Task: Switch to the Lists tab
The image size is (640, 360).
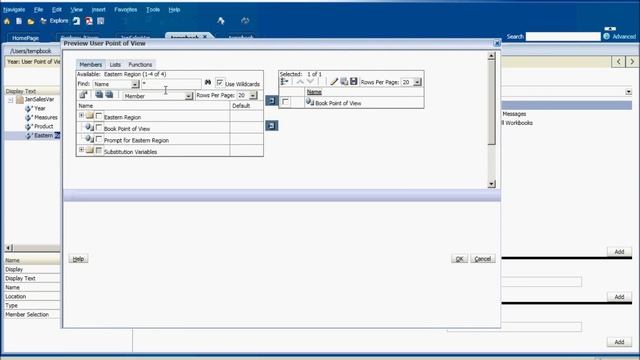Action: (x=115, y=64)
